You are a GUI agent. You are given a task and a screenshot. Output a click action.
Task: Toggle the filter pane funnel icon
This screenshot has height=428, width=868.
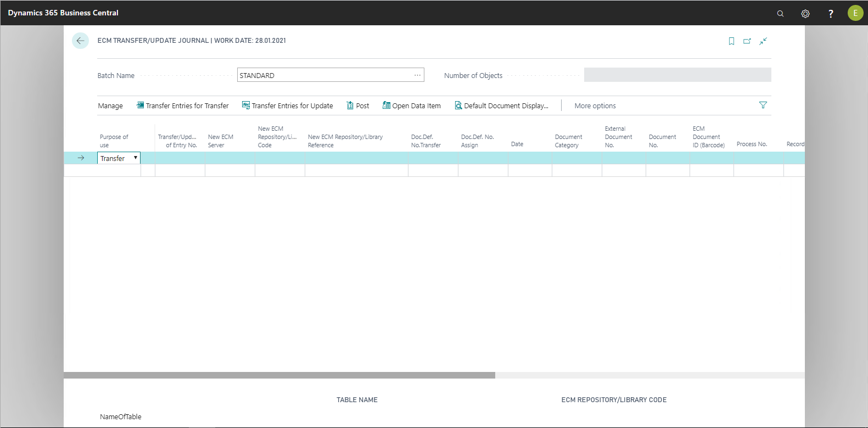(x=763, y=105)
